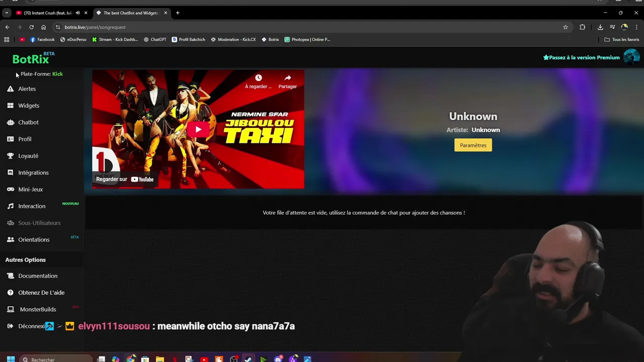Open the user avatar menu
This screenshot has height=362, width=644.
point(631,57)
